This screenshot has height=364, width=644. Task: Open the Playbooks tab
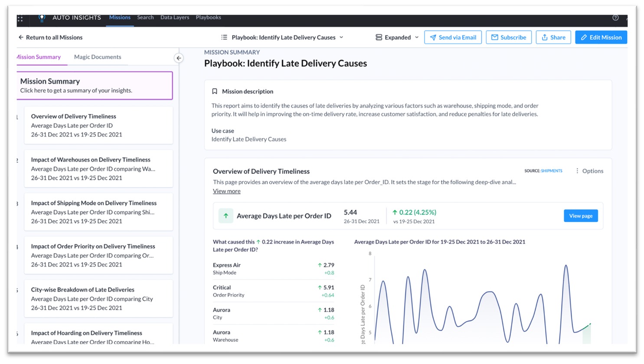208,18
